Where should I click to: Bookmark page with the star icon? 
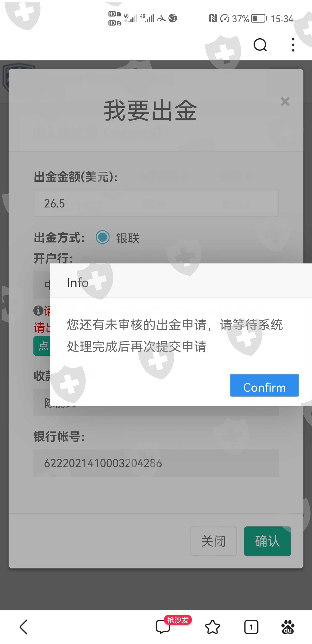click(x=212, y=627)
